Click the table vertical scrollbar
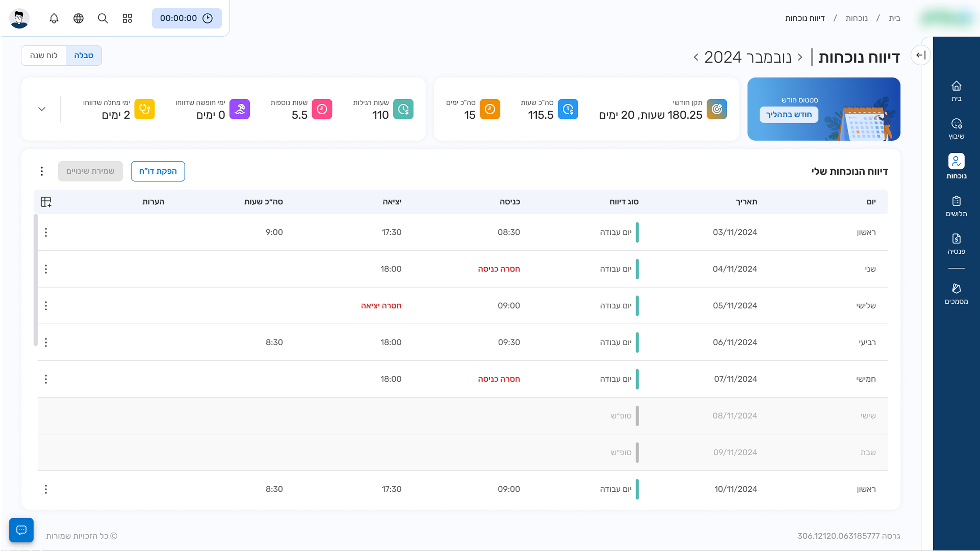The height and width of the screenshot is (552, 980). [36, 280]
